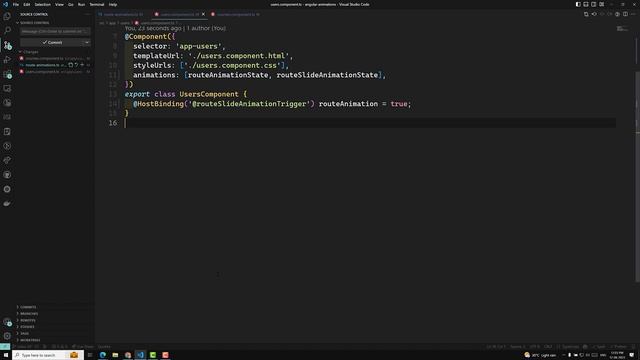Open Task View from the taskbar
The height and width of the screenshot is (360, 640).
pos(90,355)
